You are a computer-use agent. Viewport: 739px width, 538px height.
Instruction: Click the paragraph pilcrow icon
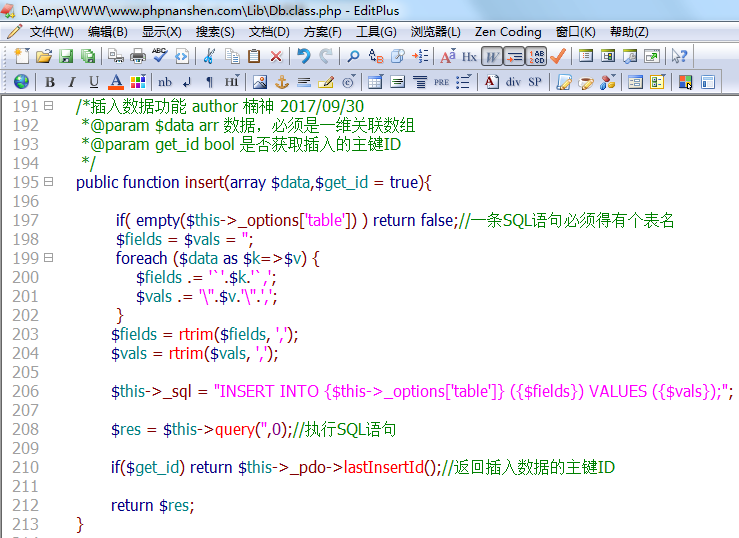click(209, 82)
